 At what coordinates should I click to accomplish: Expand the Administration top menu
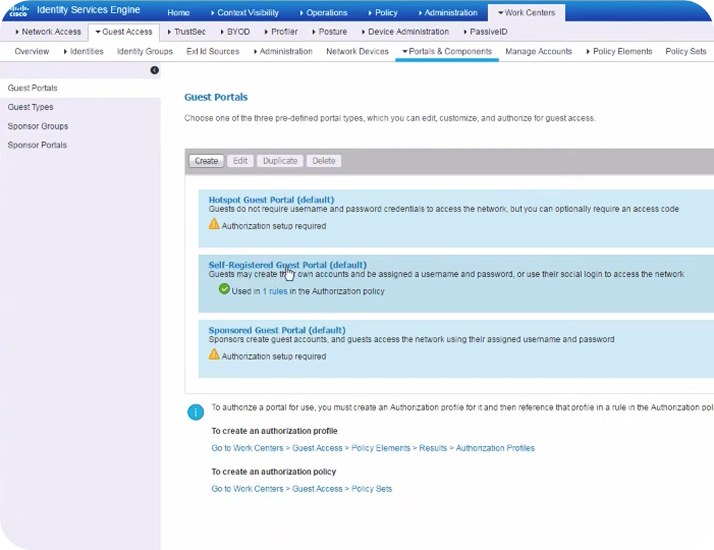pos(448,13)
